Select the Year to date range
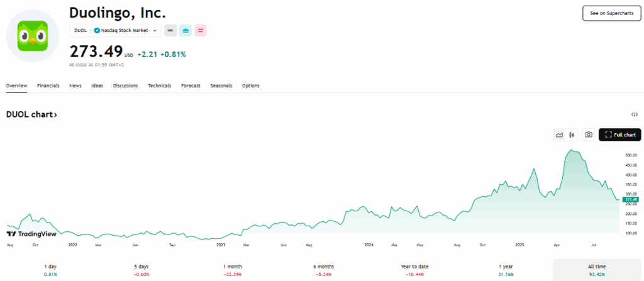 (415, 270)
